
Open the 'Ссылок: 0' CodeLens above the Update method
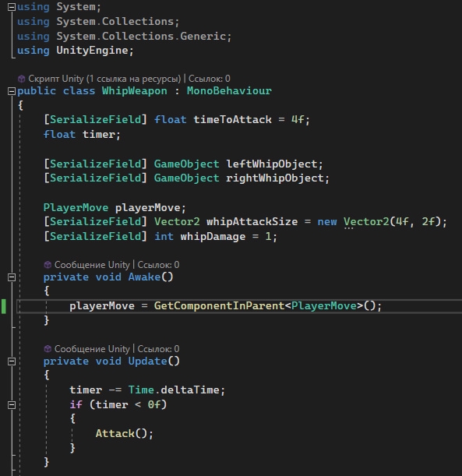[158, 349]
